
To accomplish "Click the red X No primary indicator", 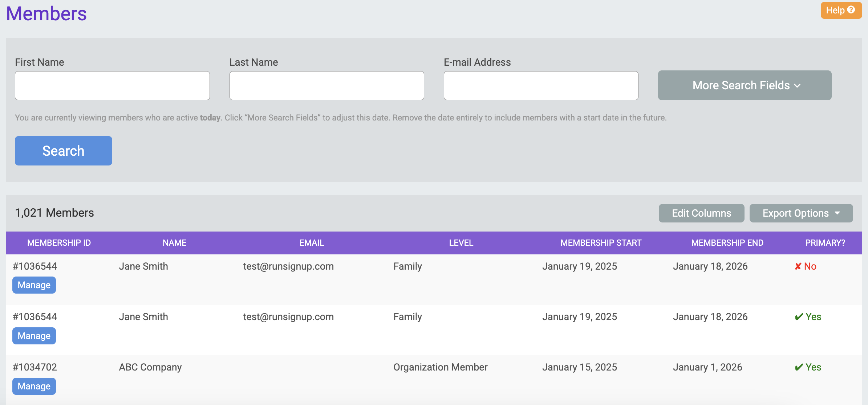I will click(798, 266).
